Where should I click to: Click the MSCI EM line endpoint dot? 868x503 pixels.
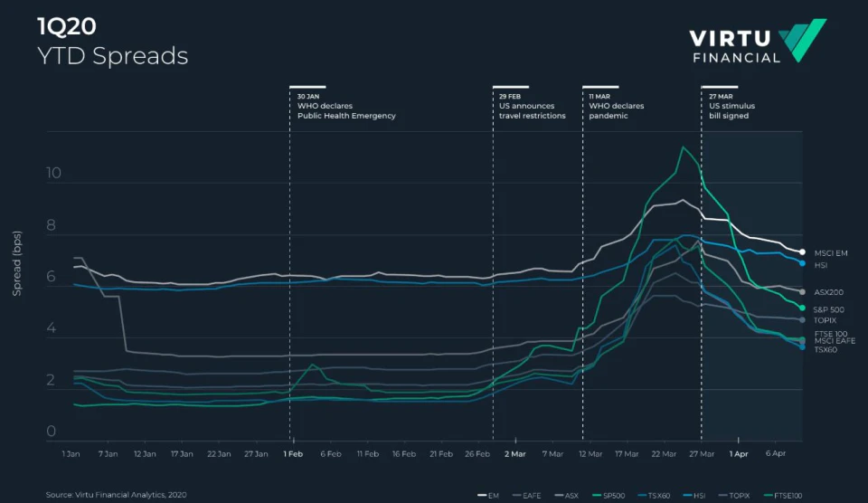[x=802, y=252]
